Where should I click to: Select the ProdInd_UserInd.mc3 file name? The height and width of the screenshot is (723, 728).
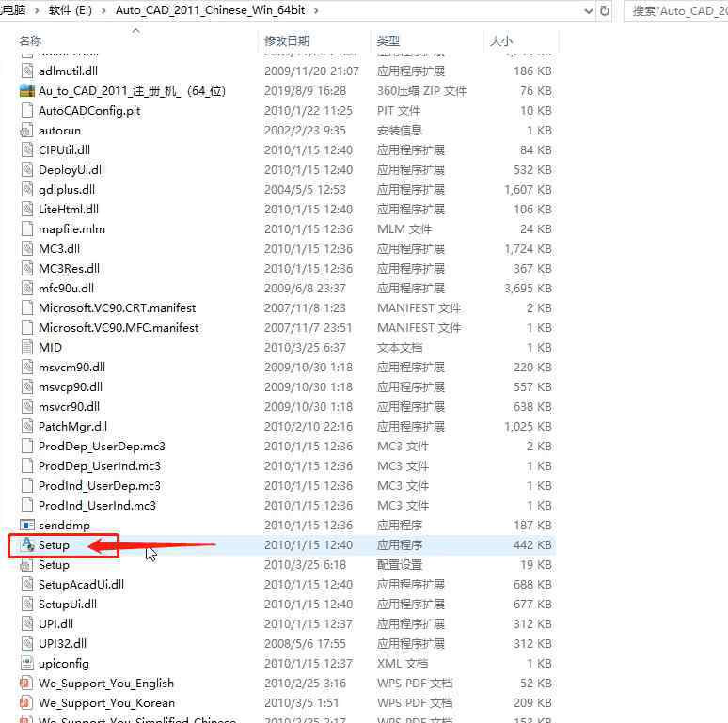click(98, 506)
